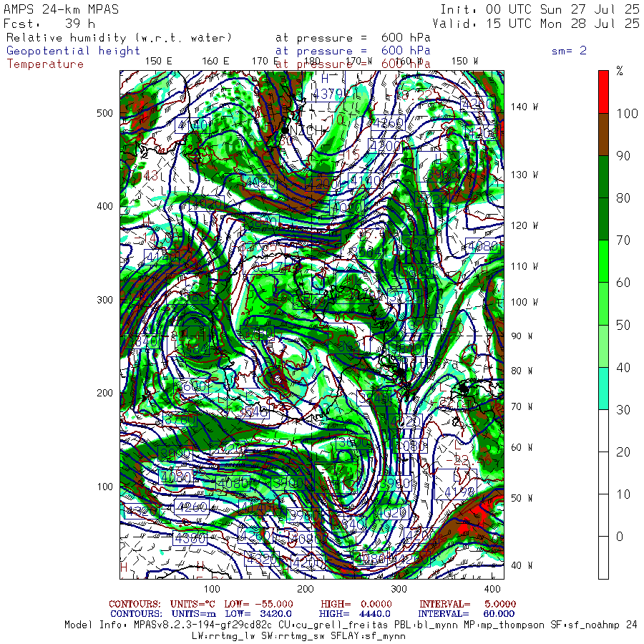Click the bright green 60–70% color bar segment
644x644 pixels.
[603, 261]
